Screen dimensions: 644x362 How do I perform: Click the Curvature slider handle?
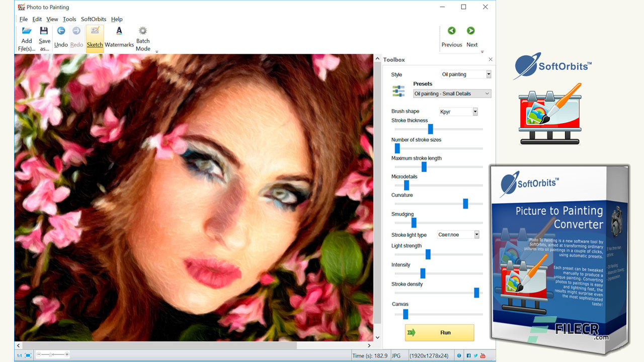pos(465,204)
